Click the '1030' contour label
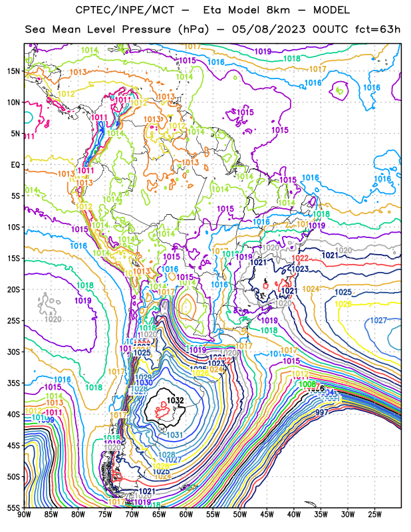This screenshot has width=411, height=532. (144, 383)
